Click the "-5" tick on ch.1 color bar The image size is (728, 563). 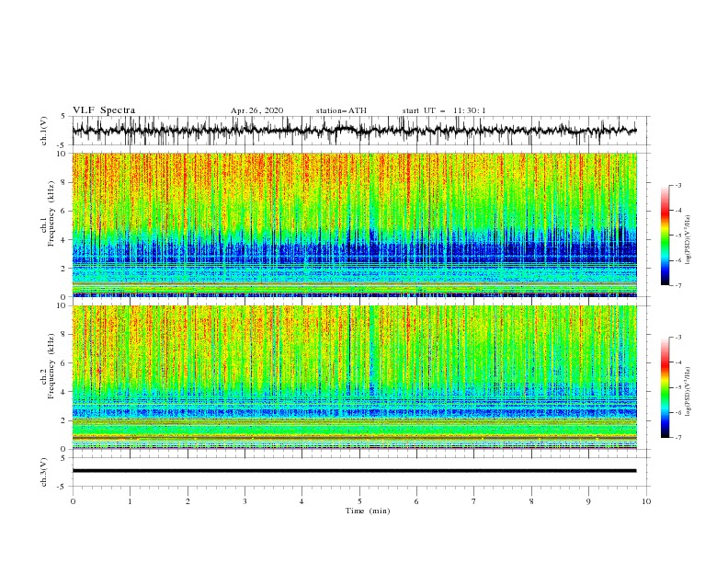click(678, 236)
